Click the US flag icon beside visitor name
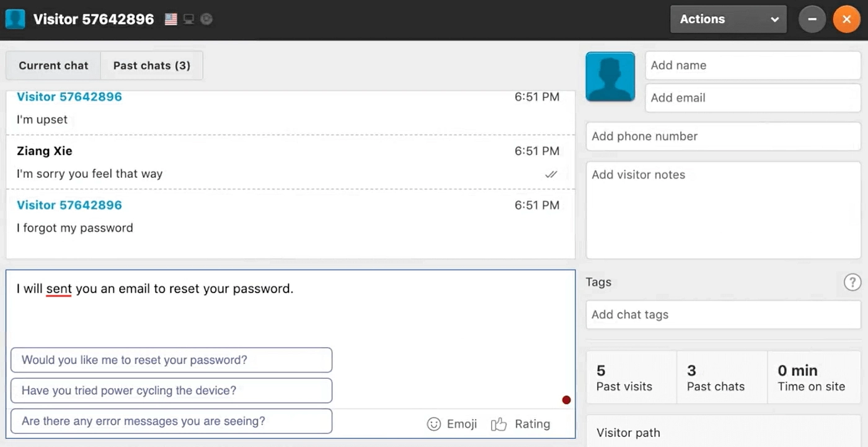This screenshot has height=447, width=868. pos(171,19)
